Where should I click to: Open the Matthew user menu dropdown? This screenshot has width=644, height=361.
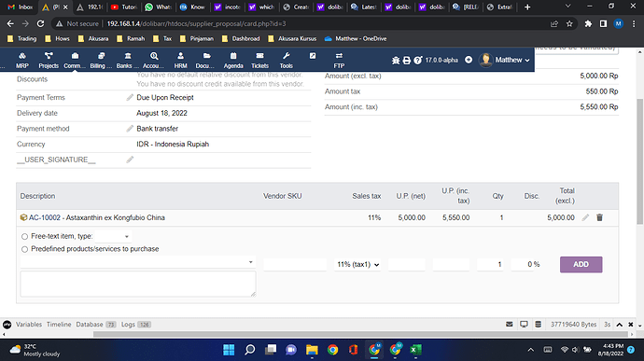[504, 60]
